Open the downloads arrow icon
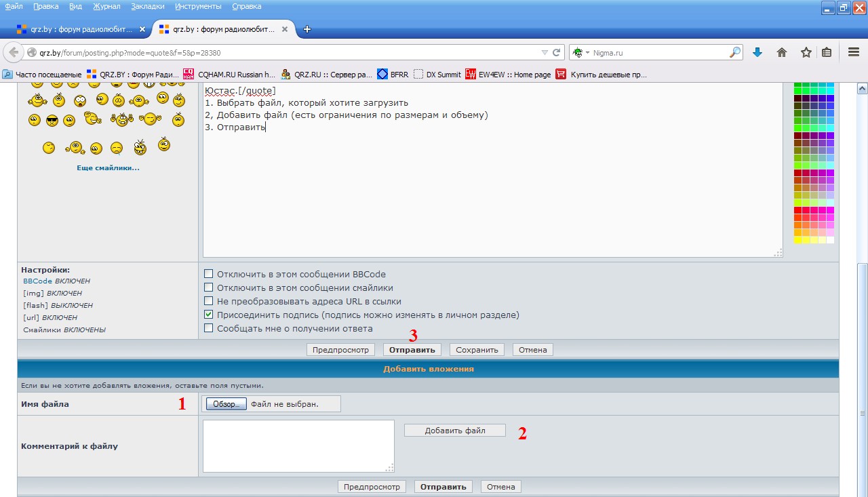 pos(757,52)
